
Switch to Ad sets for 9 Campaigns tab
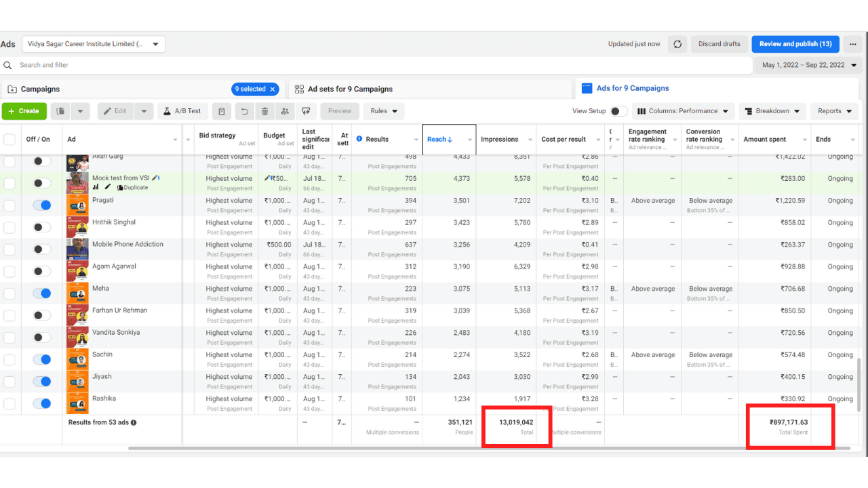point(430,89)
